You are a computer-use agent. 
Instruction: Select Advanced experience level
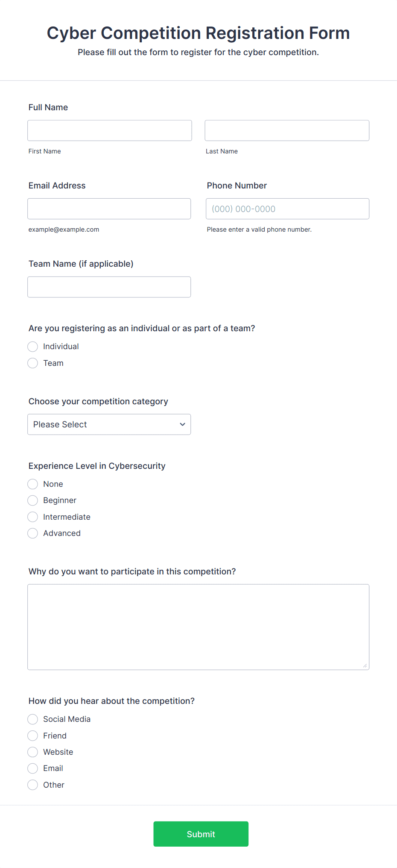click(32, 533)
